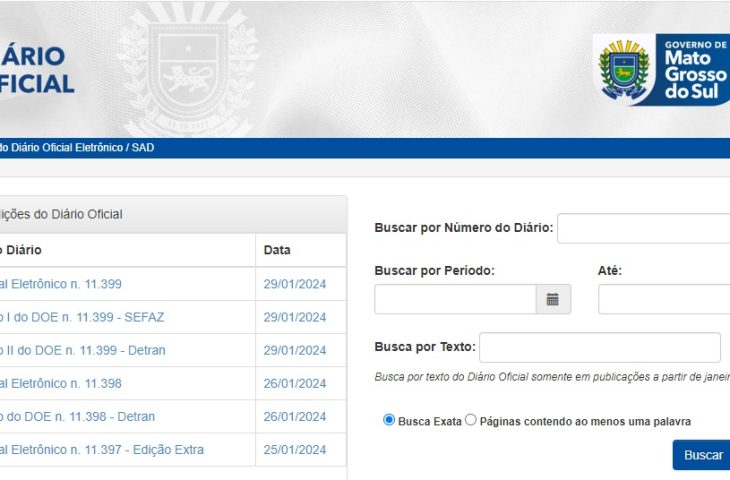Open Diário Oficial Eletrônico n. 11.399 link

click(61, 284)
